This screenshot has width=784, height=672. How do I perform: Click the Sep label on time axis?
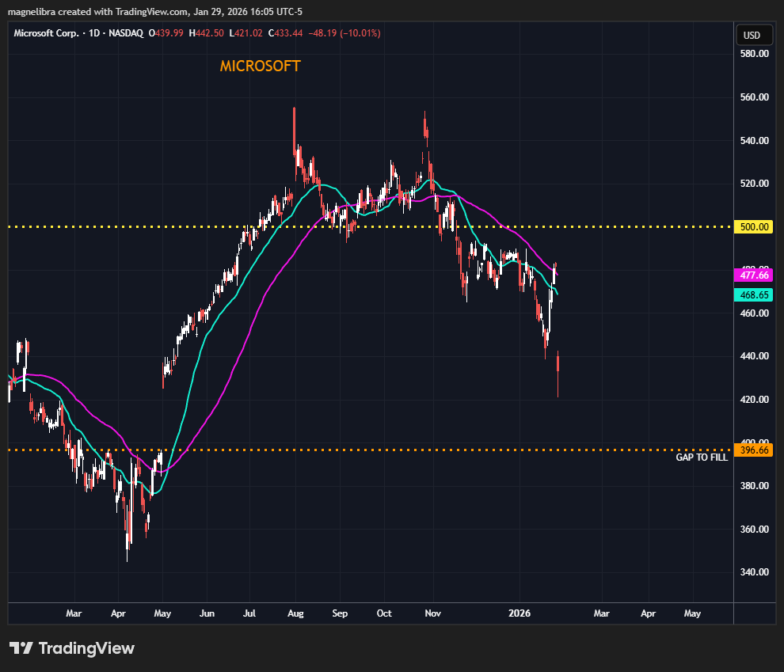[340, 613]
